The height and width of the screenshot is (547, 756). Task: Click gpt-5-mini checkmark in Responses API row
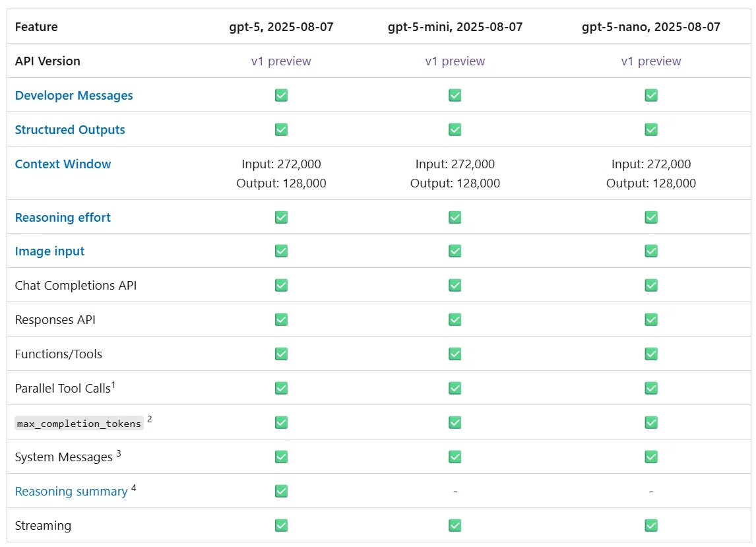click(455, 320)
